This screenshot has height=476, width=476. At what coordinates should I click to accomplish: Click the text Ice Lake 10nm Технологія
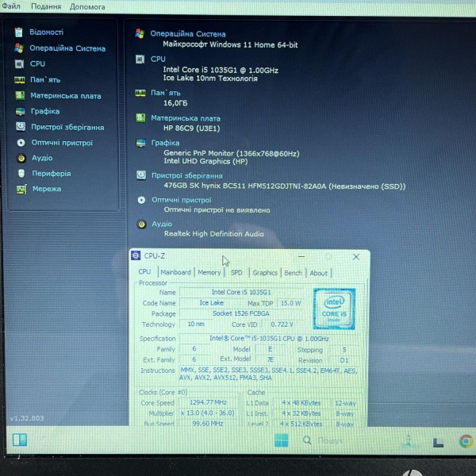point(210,79)
